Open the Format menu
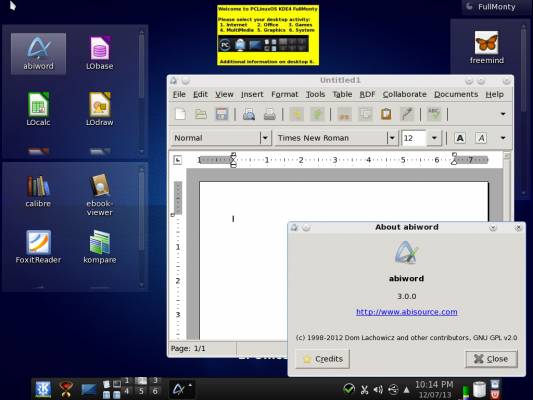The height and width of the screenshot is (400, 533). point(285,94)
